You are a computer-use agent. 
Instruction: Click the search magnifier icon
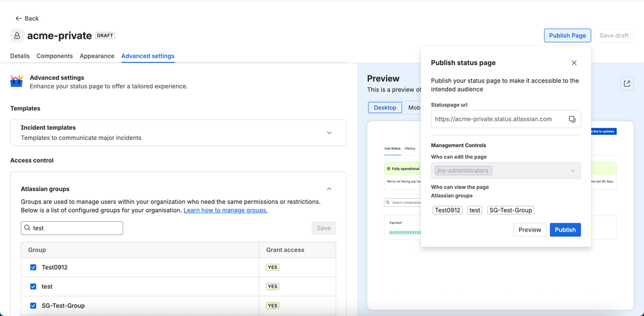pyautogui.click(x=27, y=228)
